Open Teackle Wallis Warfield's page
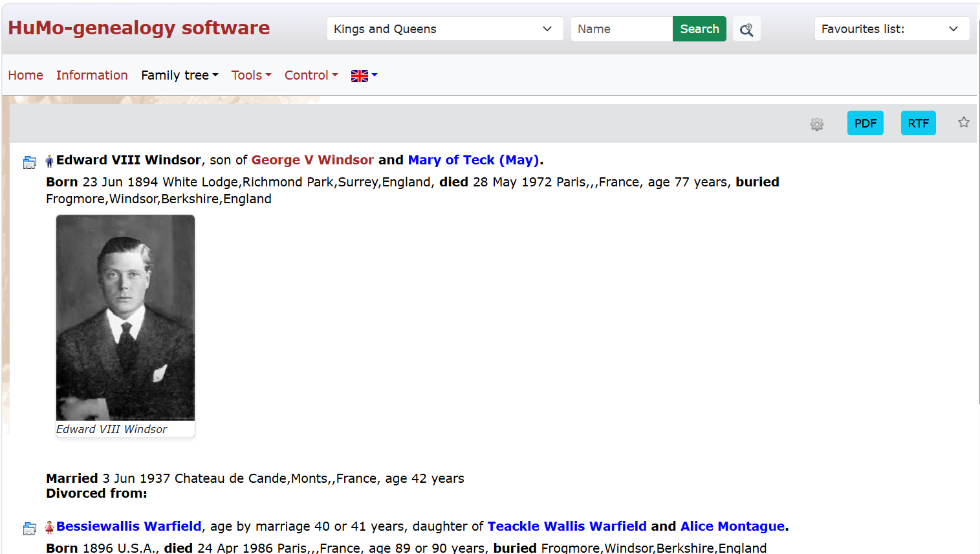 click(567, 526)
